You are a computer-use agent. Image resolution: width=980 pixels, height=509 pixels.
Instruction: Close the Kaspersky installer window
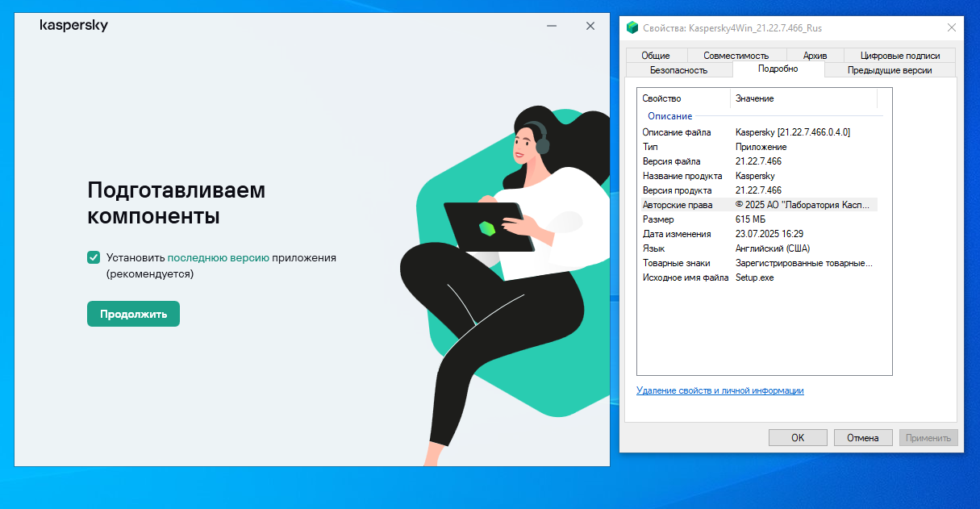pyautogui.click(x=590, y=26)
